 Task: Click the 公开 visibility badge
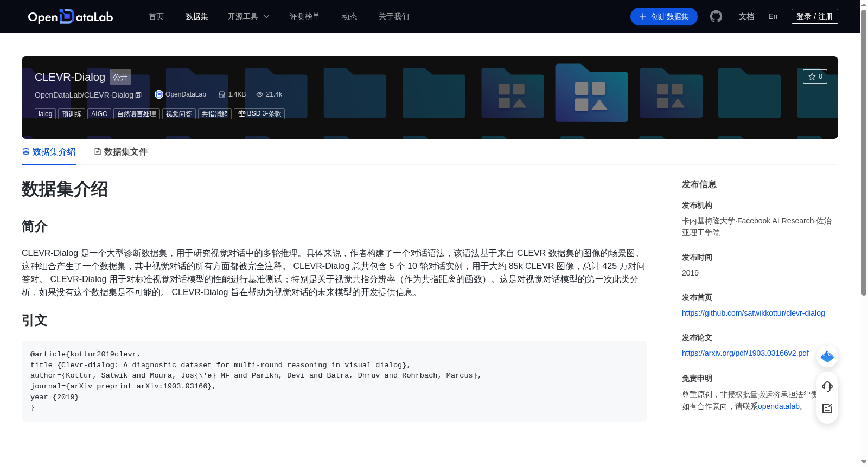point(120,77)
